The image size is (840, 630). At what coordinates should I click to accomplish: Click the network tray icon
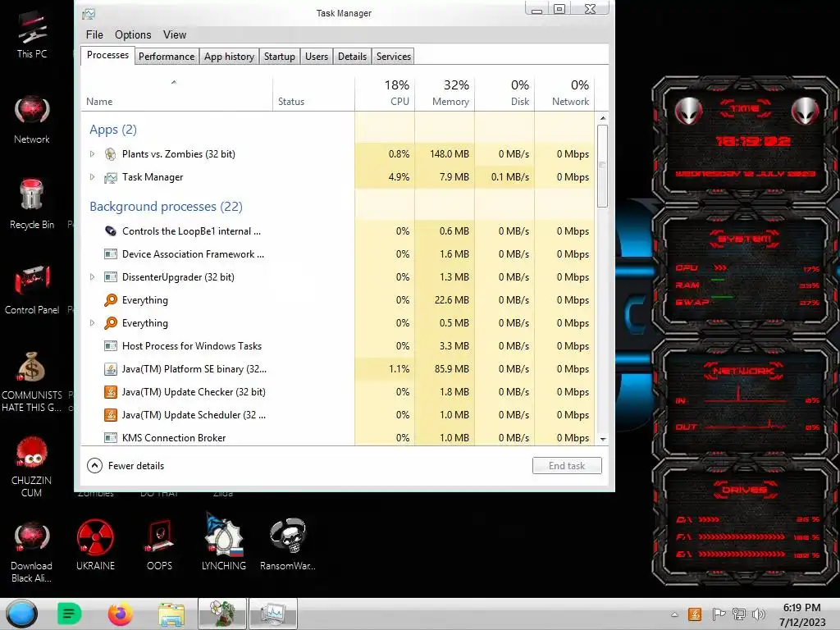coord(739,614)
